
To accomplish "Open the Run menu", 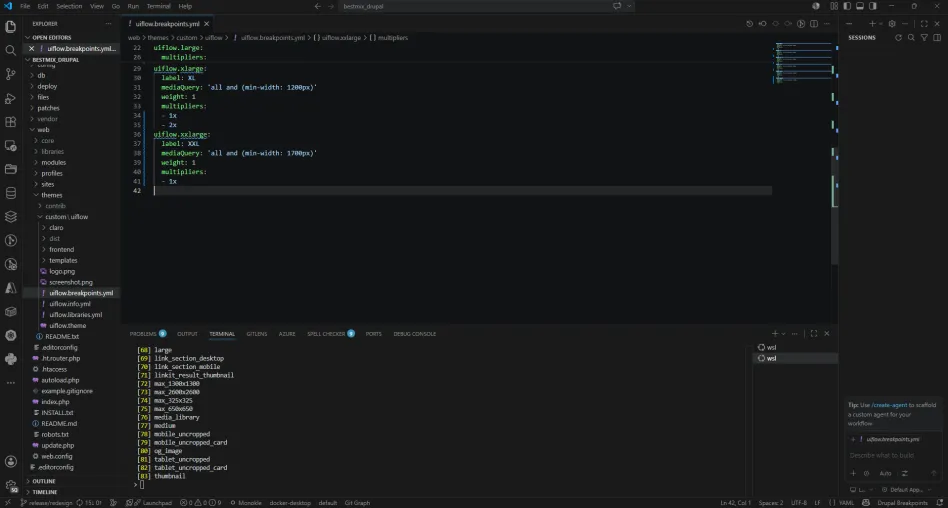I will click(x=133, y=6).
